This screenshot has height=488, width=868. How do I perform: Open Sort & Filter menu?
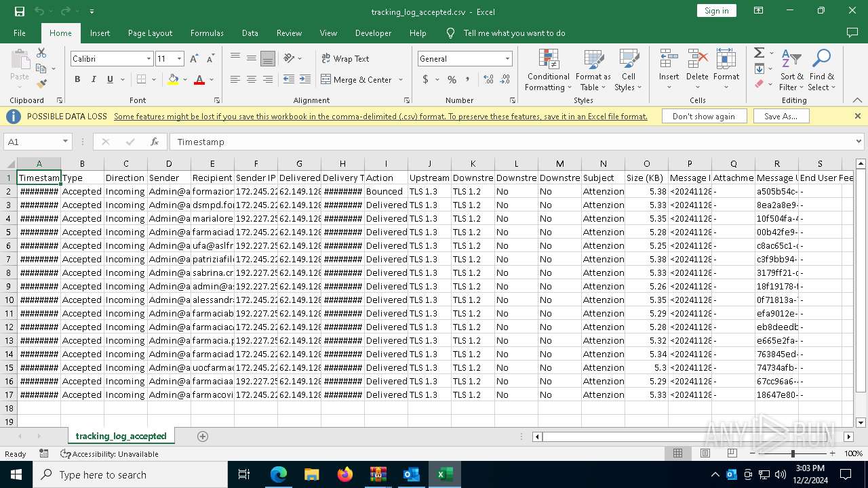pos(791,70)
